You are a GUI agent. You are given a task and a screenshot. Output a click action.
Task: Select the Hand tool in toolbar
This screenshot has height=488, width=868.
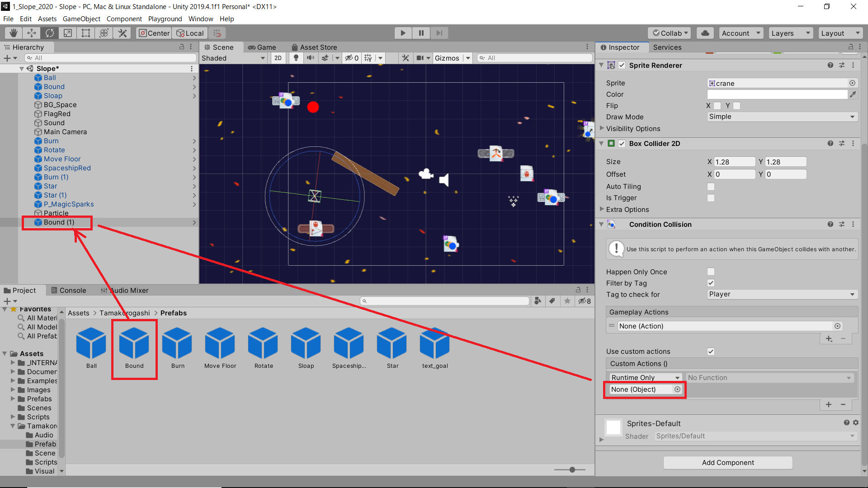click(x=14, y=33)
